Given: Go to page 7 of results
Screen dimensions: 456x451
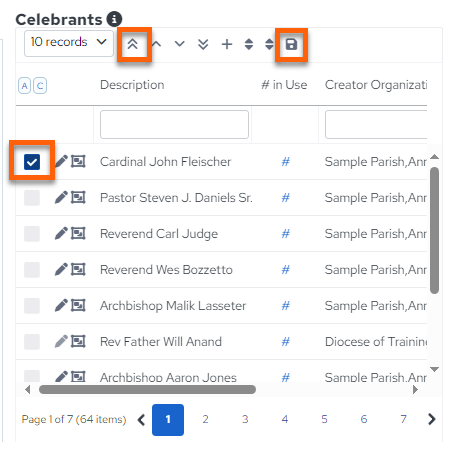Looking at the screenshot, I should click(403, 419).
